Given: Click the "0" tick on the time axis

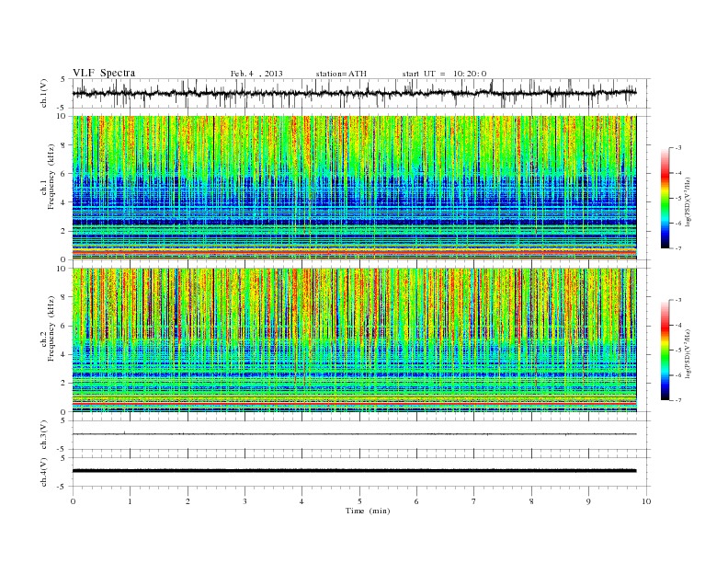Looking at the screenshot, I should click(x=73, y=501).
